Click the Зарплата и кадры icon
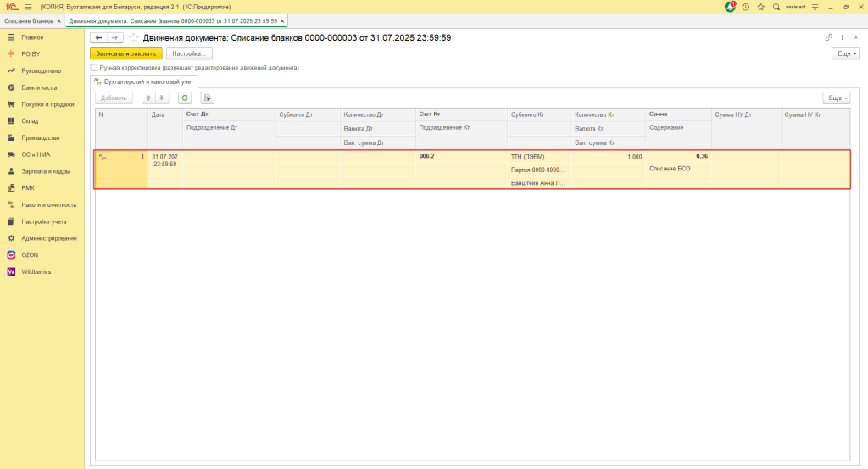This screenshot has width=868, height=469. click(x=11, y=171)
